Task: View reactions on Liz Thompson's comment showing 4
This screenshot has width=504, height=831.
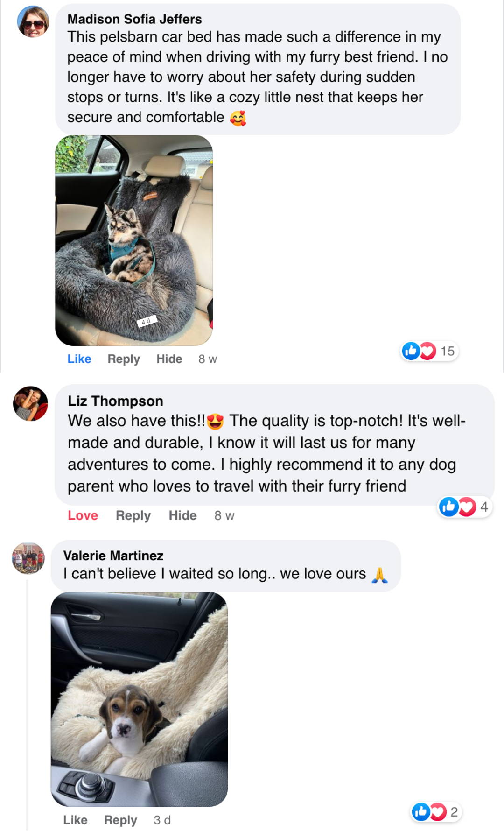Action: click(x=464, y=507)
